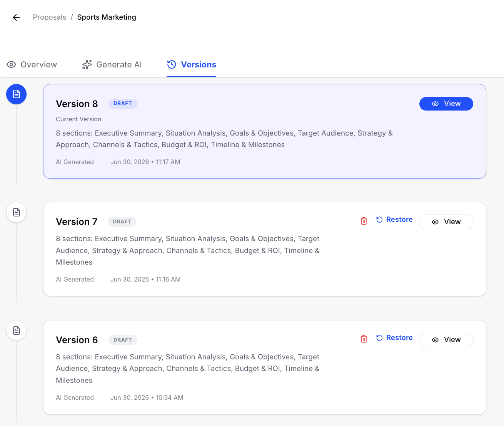Click the Jun 30, 2026 10:54 AM timestamp
Screen dimensions: 504x426
(x=147, y=398)
